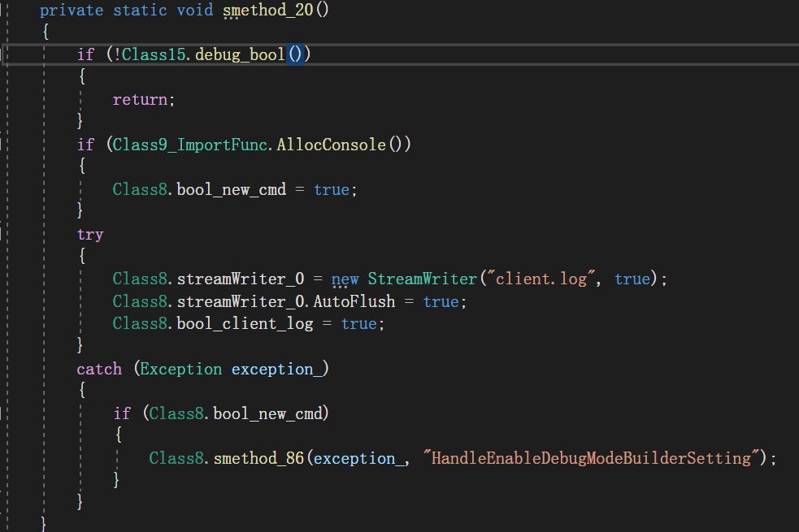Click the 'new' keyword
This screenshot has height=532, width=799.
click(x=345, y=279)
